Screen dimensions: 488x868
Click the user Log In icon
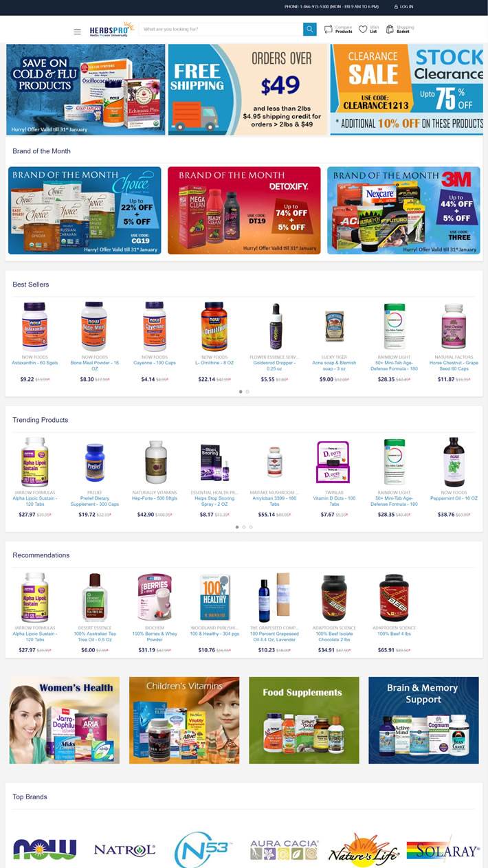point(396,7)
